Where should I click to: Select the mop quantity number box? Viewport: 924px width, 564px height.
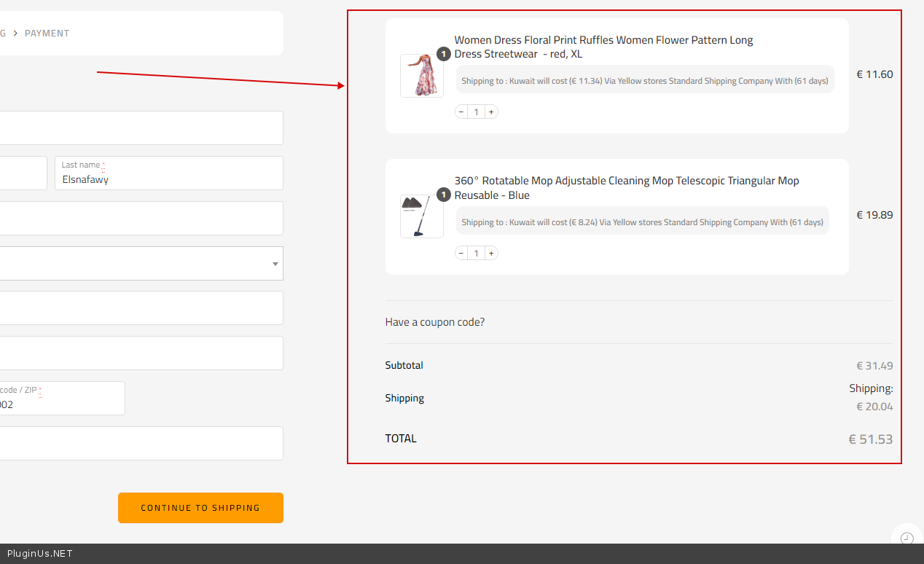477,254
